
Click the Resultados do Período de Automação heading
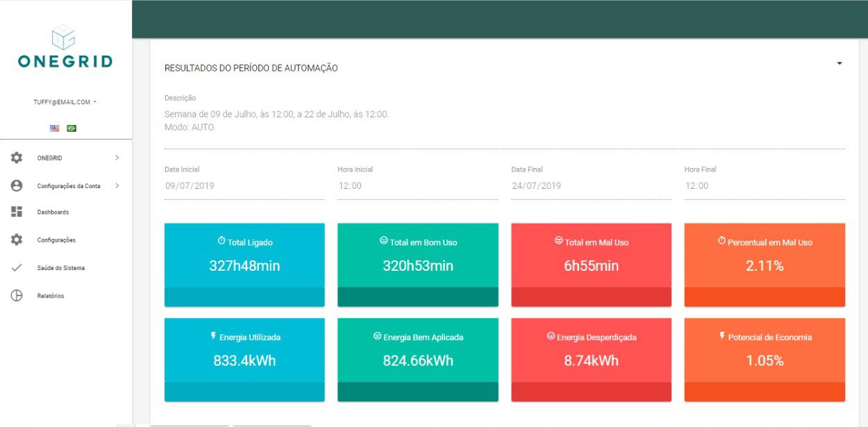point(251,68)
